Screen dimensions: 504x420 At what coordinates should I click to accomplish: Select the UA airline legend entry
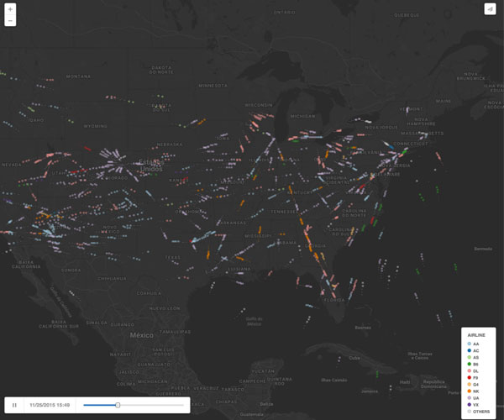click(x=473, y=398)
